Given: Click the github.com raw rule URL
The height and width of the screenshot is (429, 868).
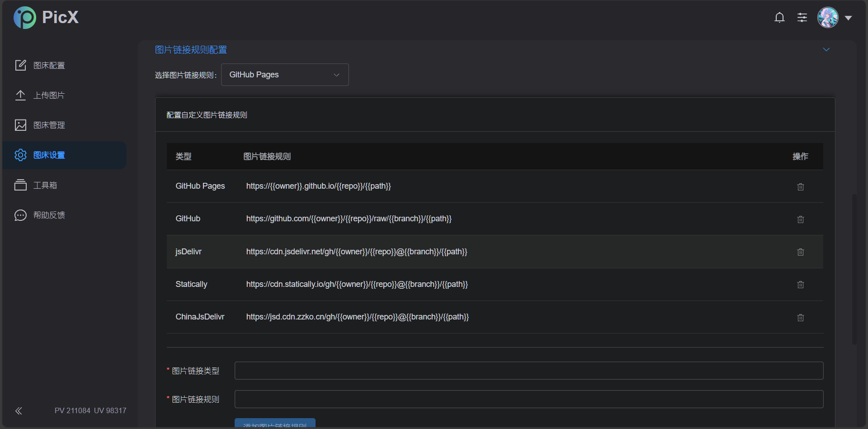Looking at the screenshot, I should pos(349,219).
